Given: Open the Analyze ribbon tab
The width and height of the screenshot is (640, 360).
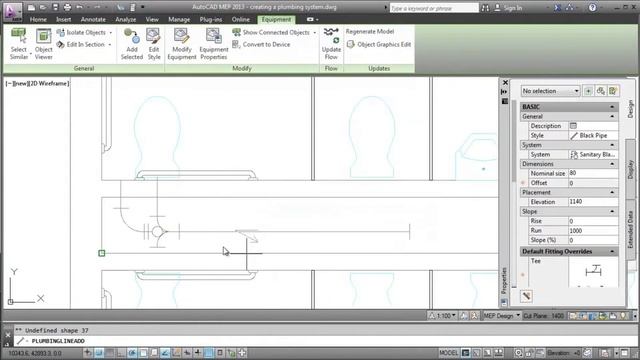Looking at the screenshot, I should tap(126, 19).
